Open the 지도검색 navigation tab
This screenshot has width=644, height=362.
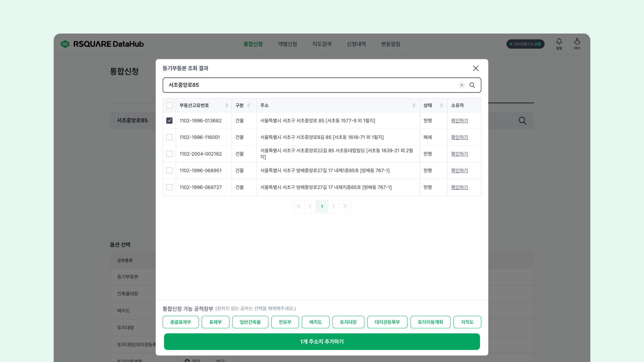pyautogui.click(x=322, y=44)
